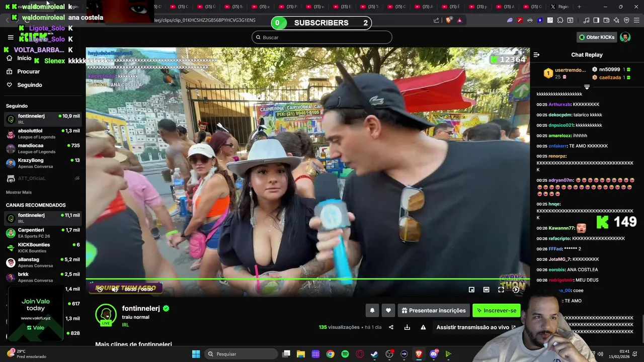This screenshot has width=644, height=362.
Task: Click chat user dekocpdm
Action: pyautogui.click(x=559, y=115)
